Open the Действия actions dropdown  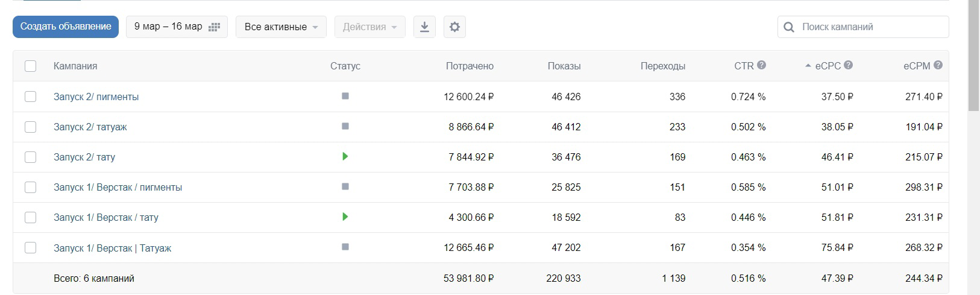[x=369, y=27]
